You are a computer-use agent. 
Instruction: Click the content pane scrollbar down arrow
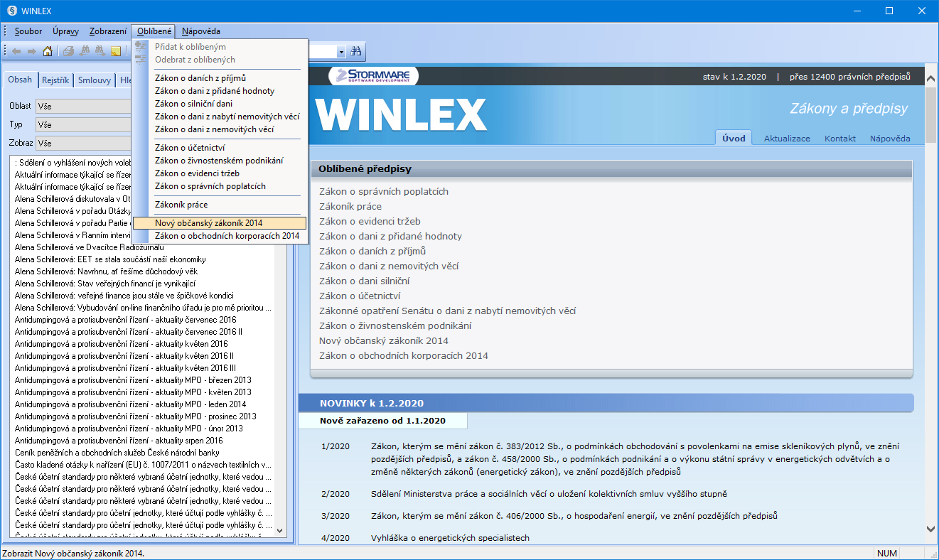(931, 528)
